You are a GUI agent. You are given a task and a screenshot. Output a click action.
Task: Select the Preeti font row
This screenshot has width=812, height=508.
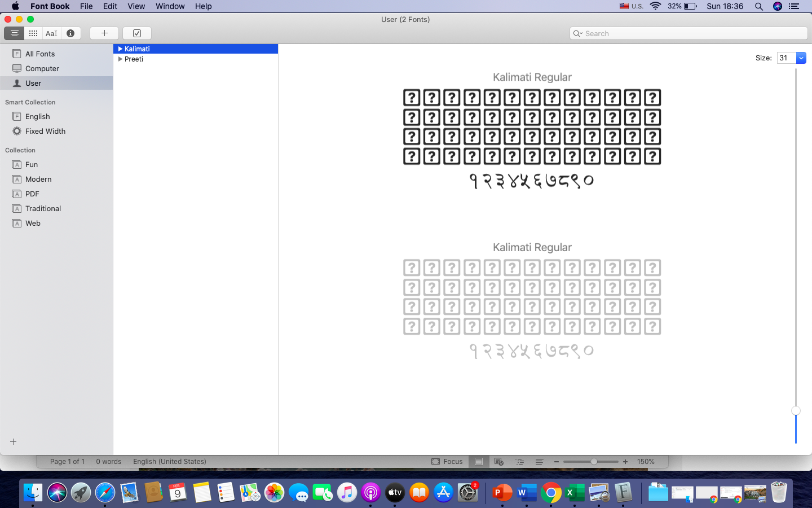(x=196, y=59)
